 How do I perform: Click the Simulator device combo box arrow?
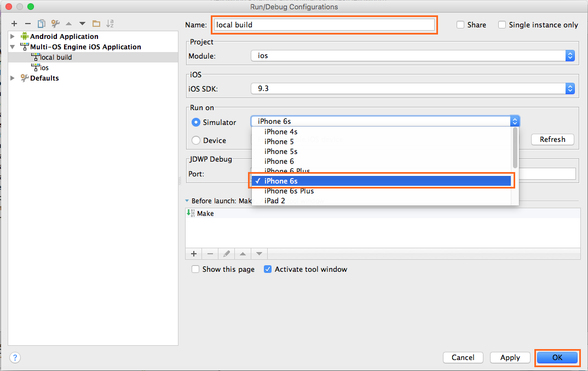click(515, 121)
